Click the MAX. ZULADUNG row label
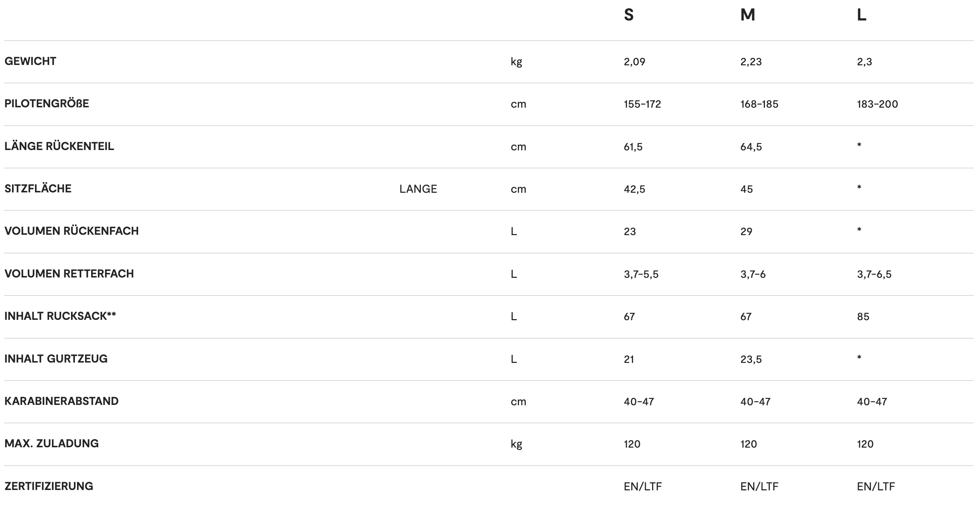Screen dimensions: 980x514 click(x=51, y=443)
